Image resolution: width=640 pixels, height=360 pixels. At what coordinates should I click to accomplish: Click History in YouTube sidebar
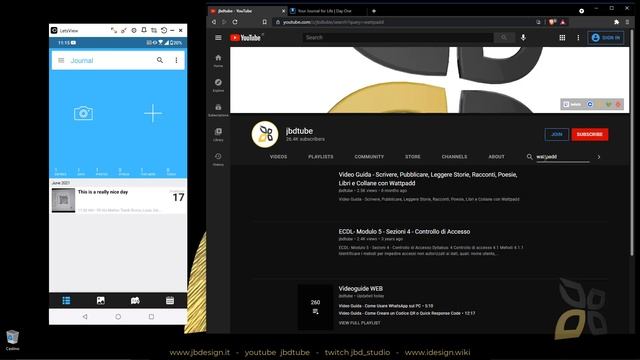pos(218,159)
